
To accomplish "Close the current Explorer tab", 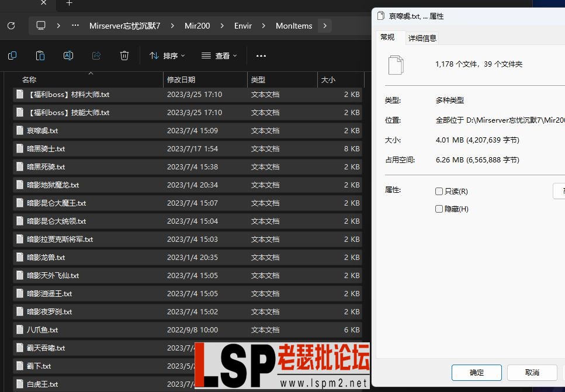I will click(x=44, y=3).
